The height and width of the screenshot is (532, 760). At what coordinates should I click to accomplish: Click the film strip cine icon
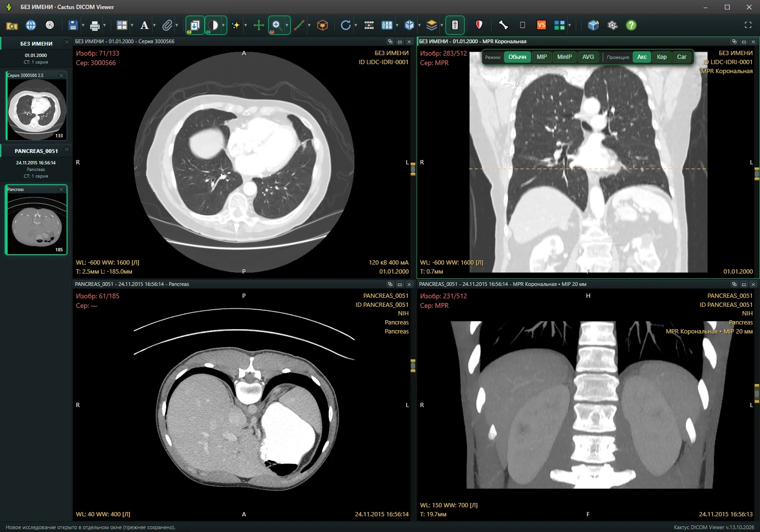[369, 25]
